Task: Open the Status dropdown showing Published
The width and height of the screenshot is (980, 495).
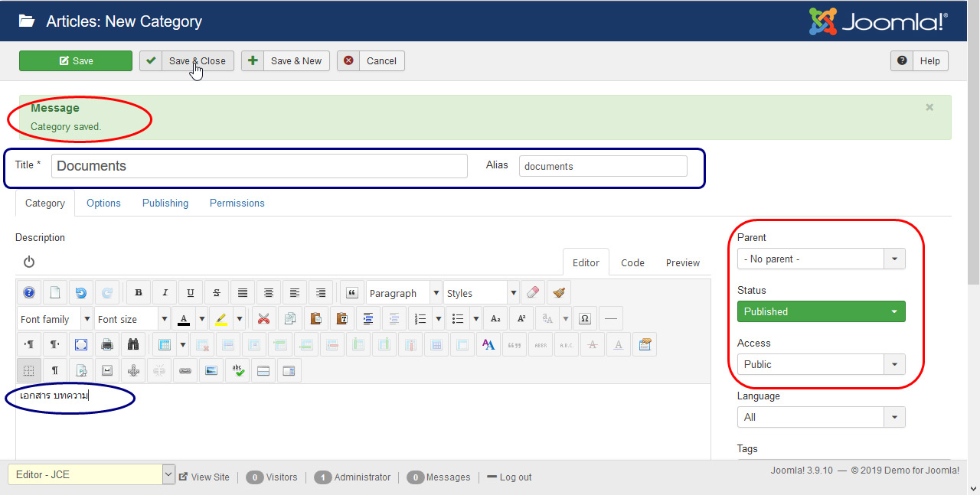Action: (x=820, y=311)
